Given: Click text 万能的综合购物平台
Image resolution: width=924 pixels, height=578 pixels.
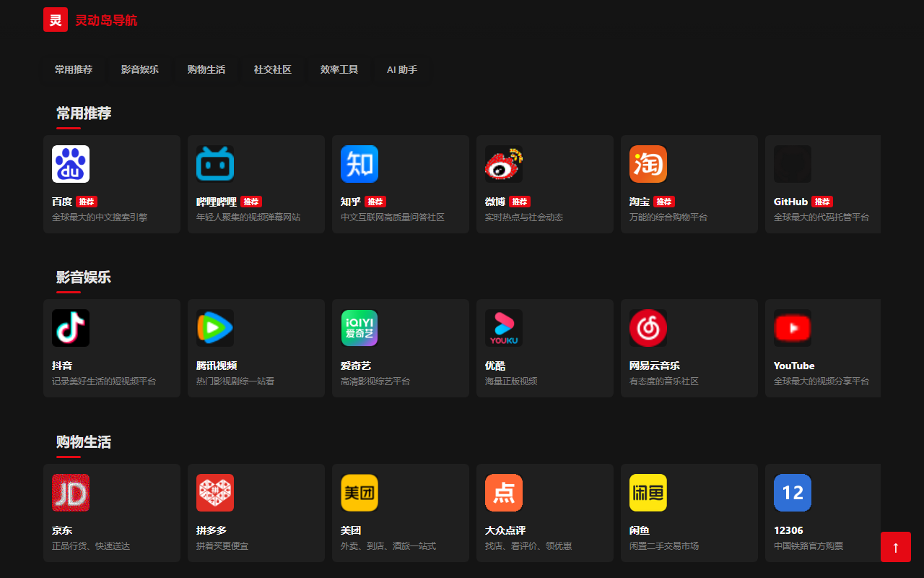Looking at the screenshot, I should [x=668, y=217].
